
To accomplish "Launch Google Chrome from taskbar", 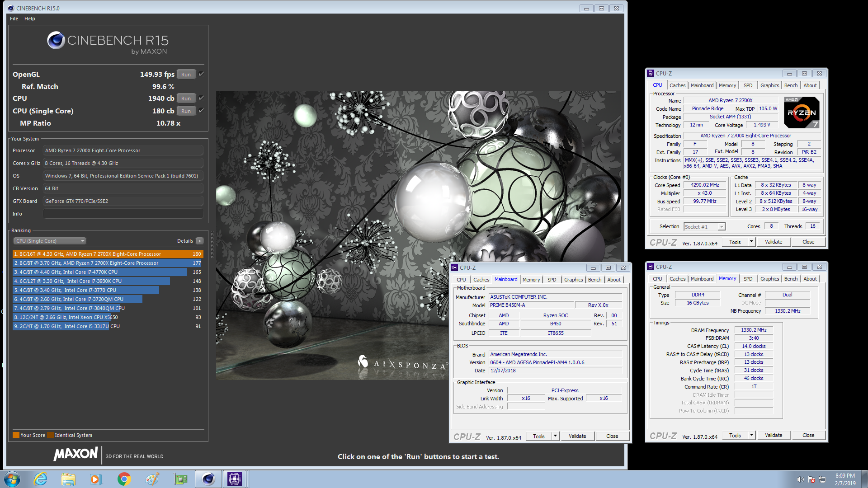I will point(124,479).
